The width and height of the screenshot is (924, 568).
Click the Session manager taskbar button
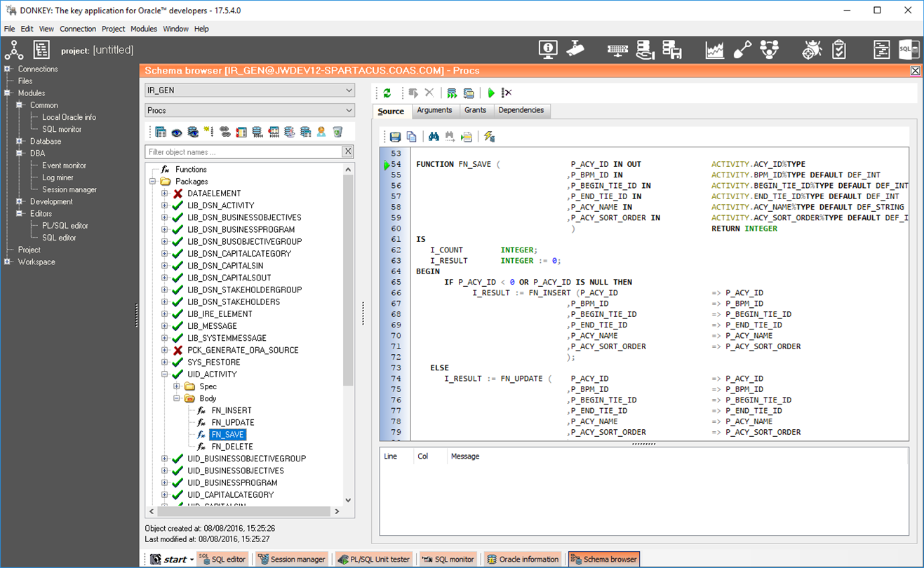pyautogui.click(x=291, y=559)
